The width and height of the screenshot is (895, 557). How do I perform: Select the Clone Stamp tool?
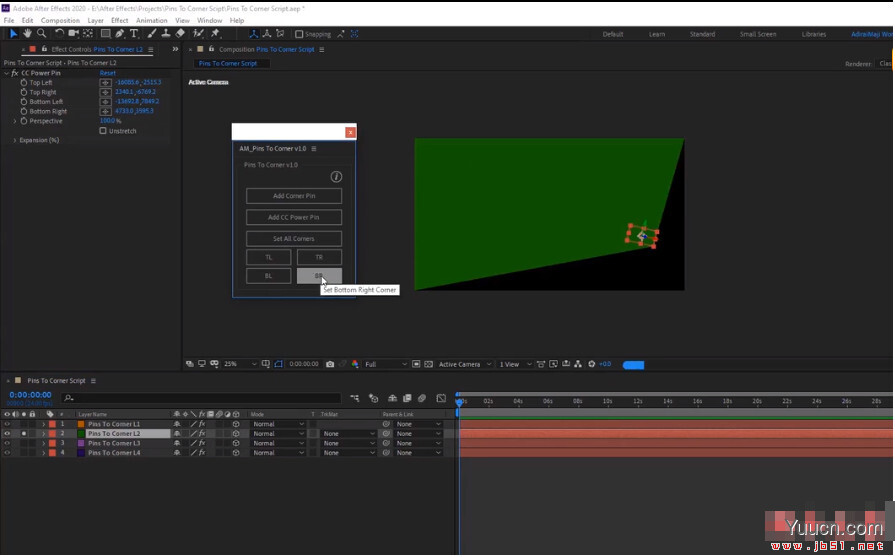[166, 34]
